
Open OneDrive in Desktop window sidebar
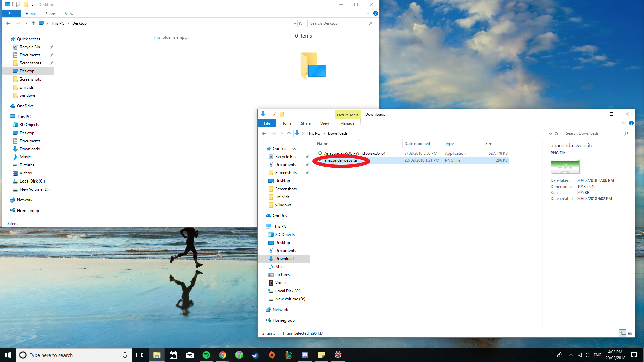[25, 106]
